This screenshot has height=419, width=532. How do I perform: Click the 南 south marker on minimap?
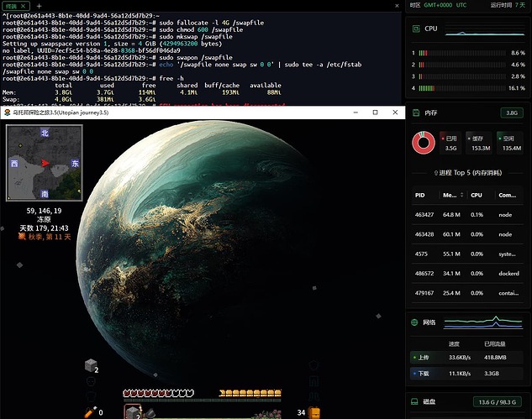point(45,194)
